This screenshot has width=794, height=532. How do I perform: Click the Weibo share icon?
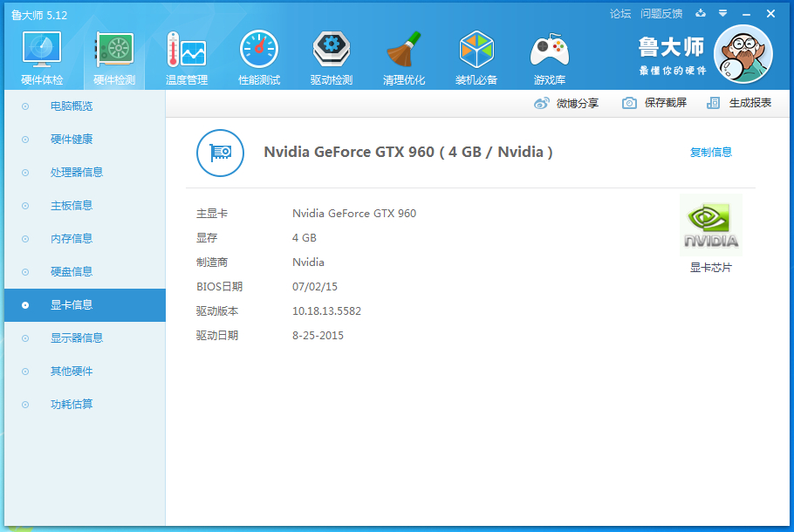point(541,103)
